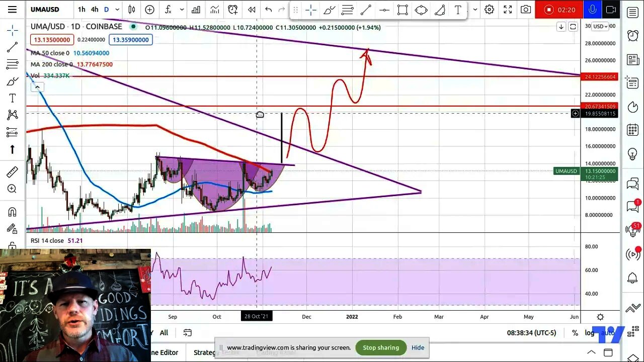Screen dimensions: 644x362
Task: Click the sell price 13.13500000 button
Action: tap(52, 40)
